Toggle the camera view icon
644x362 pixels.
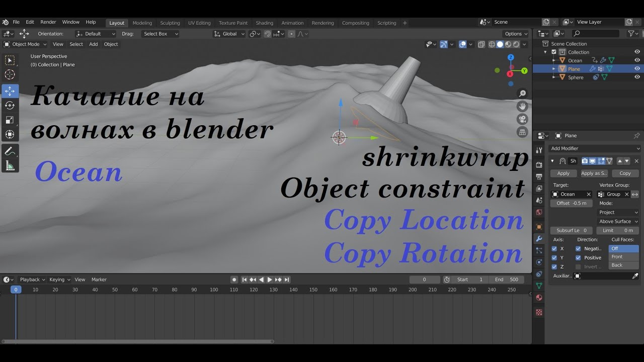522,119
